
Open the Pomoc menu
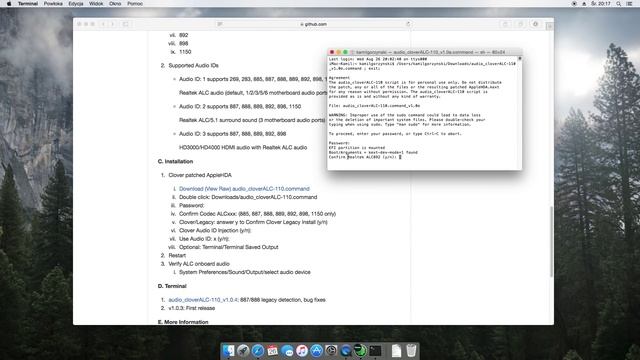(135, 4)
